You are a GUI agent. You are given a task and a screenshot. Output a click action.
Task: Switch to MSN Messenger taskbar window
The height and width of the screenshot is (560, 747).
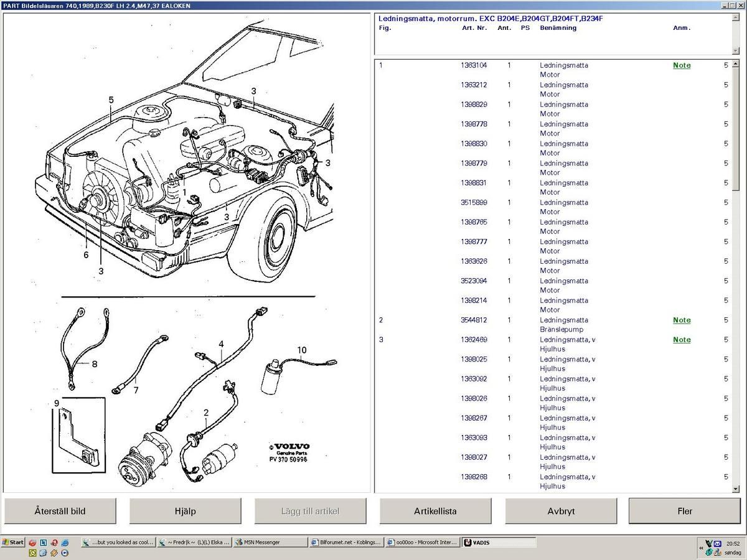point(271,543)
